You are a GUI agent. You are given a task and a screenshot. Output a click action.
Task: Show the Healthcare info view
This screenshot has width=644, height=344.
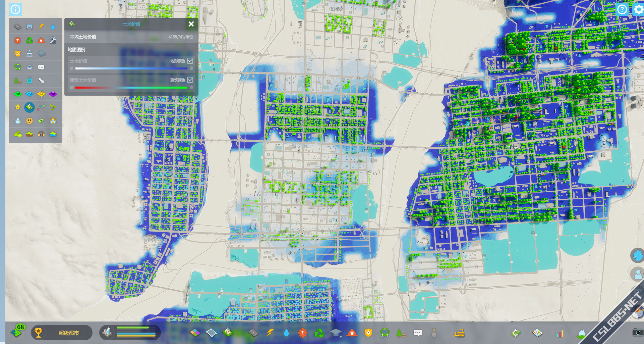[x=18, y=41]
